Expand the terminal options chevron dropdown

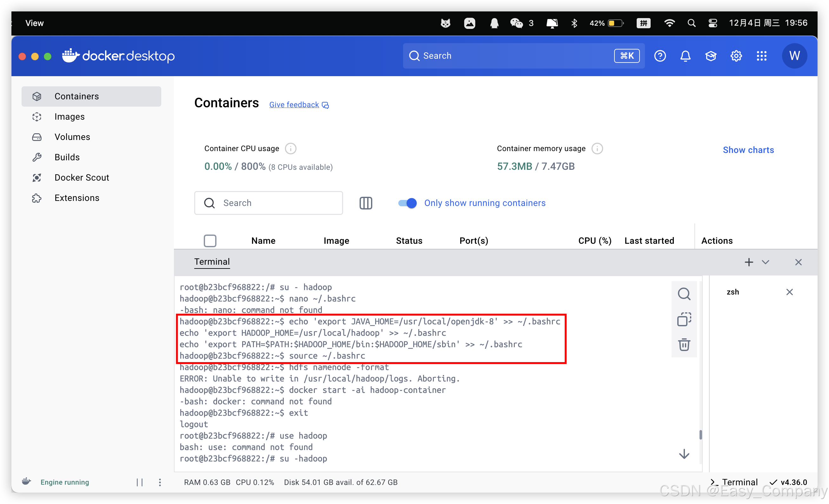coord(765,262)
